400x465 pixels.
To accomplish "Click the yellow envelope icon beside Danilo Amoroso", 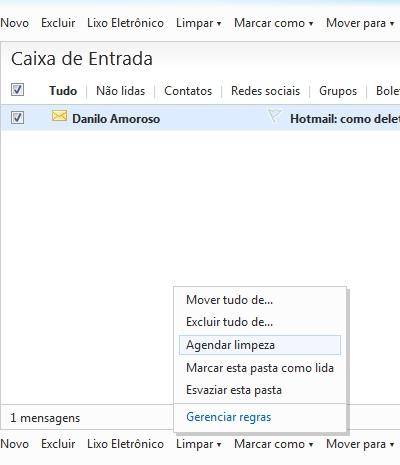I will tap(59, 116).
